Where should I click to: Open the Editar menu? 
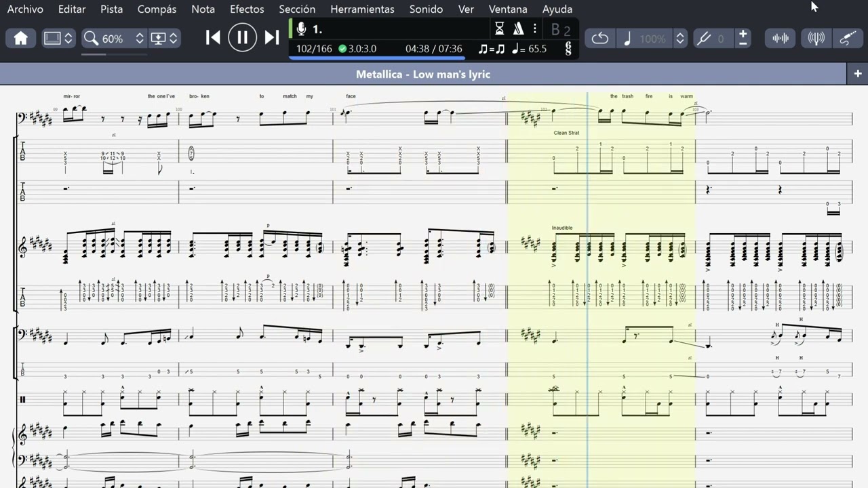[72, 9]
